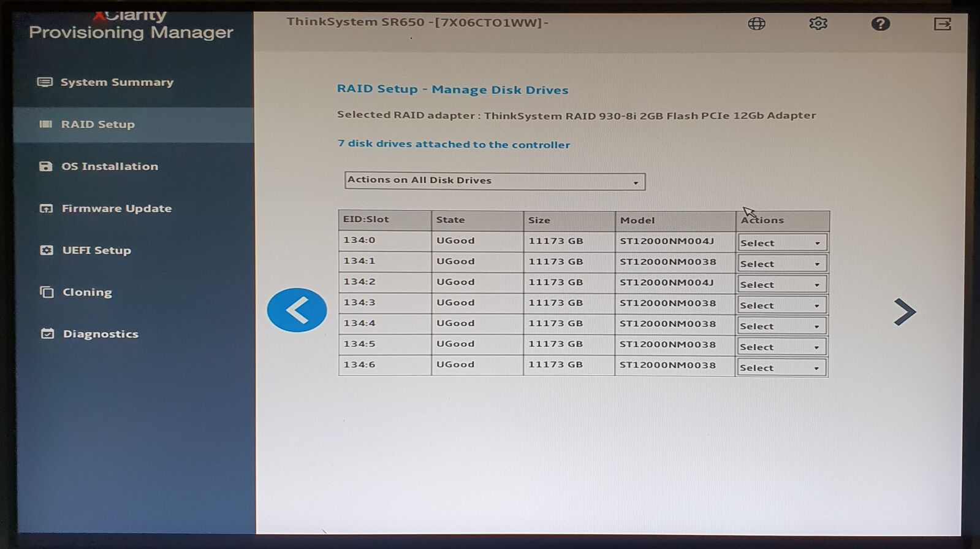The height and width of the screenshot is (549, 980).
Task: Click the EID:Slot column header
Action: [384, 220]
